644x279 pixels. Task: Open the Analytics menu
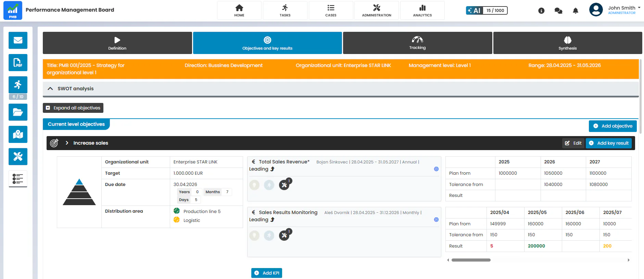coord(422,10)
